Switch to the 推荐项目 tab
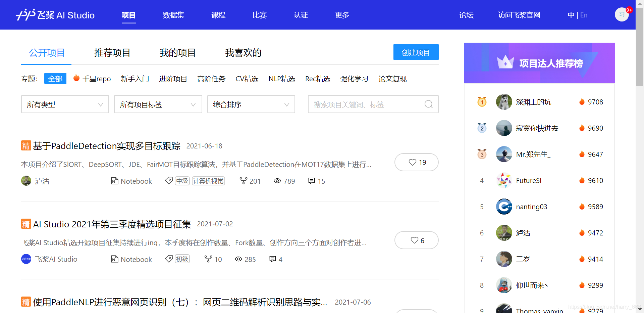This screenshot has height=313, width=644. pyautogui.click(x=112, y=53)
